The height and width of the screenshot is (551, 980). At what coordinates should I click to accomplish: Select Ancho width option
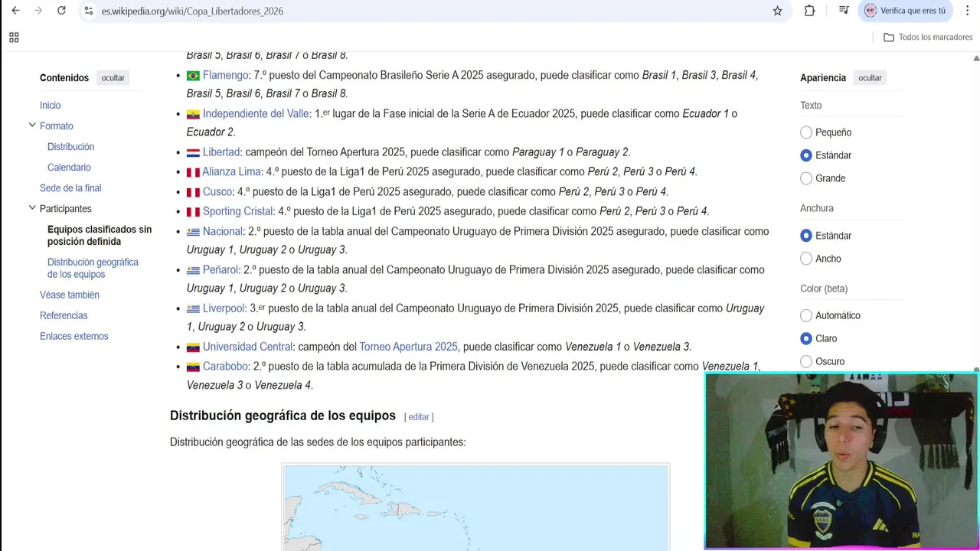click(806, 259)
